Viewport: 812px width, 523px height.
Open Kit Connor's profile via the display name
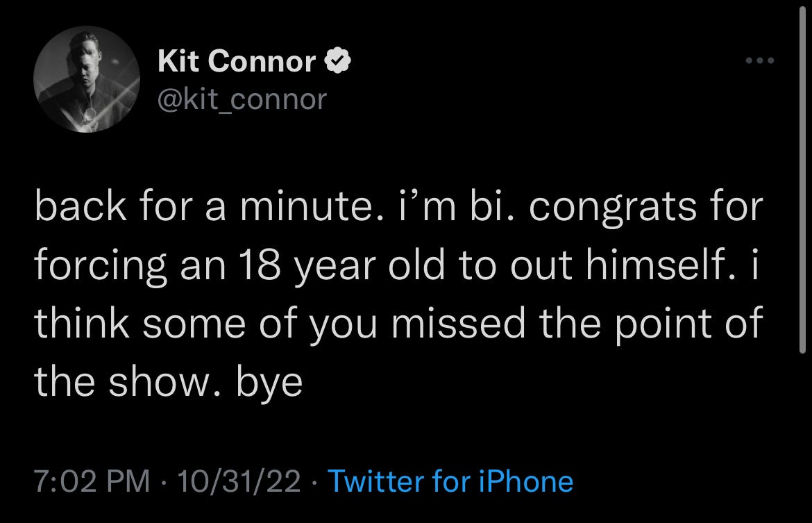[235, 60]
